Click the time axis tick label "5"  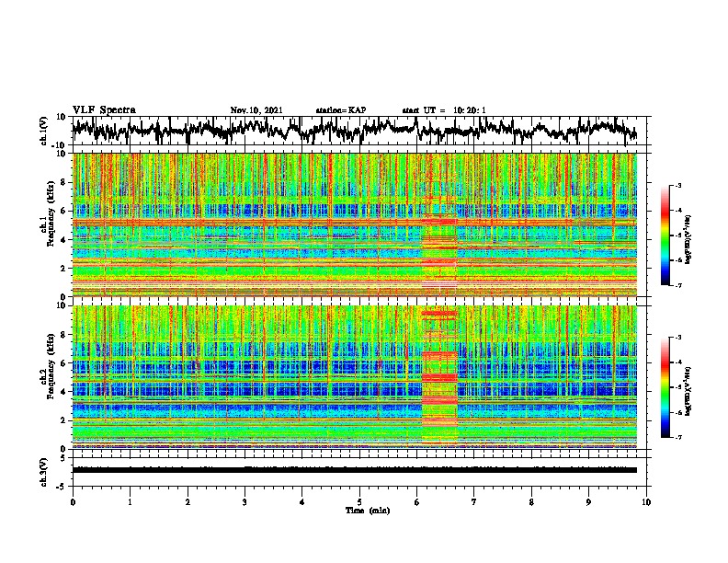click(359, 502)
